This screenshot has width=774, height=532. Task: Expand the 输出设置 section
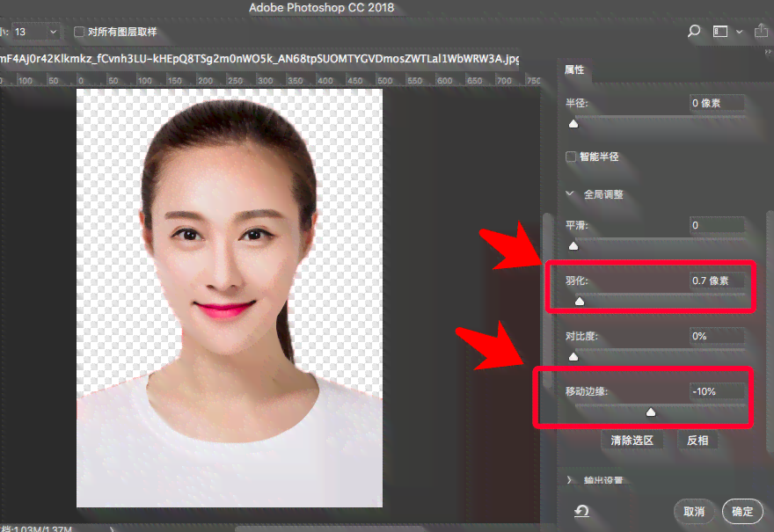pyautogui.click(x=569, y=480)
